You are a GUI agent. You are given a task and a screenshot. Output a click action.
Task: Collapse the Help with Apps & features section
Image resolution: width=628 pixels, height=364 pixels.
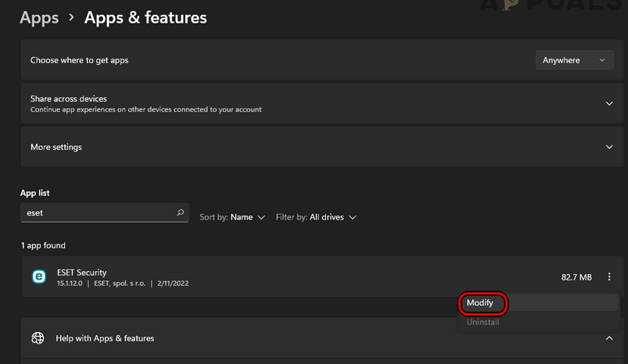pyautogui.click(x=609, y=338)
